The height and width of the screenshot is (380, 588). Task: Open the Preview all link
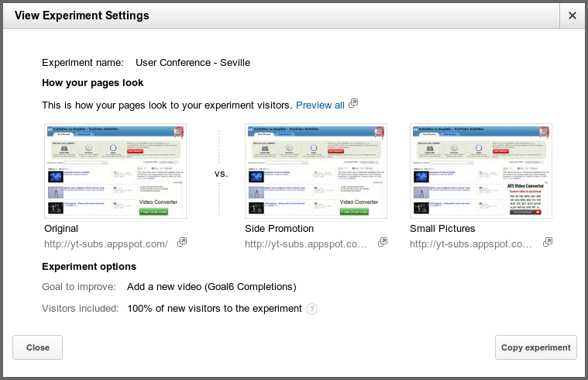320,105
